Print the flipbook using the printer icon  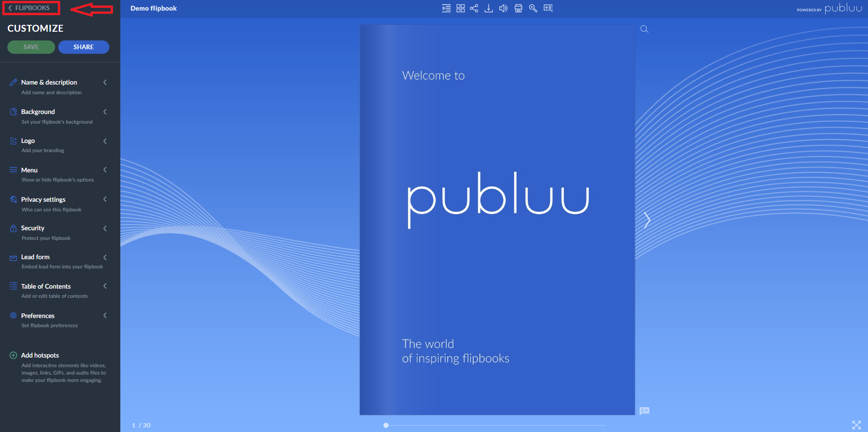coord(518,8)
